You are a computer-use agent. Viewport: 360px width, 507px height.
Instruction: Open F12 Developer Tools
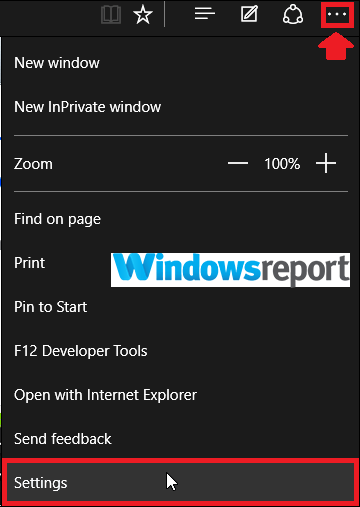click(81, 351)
